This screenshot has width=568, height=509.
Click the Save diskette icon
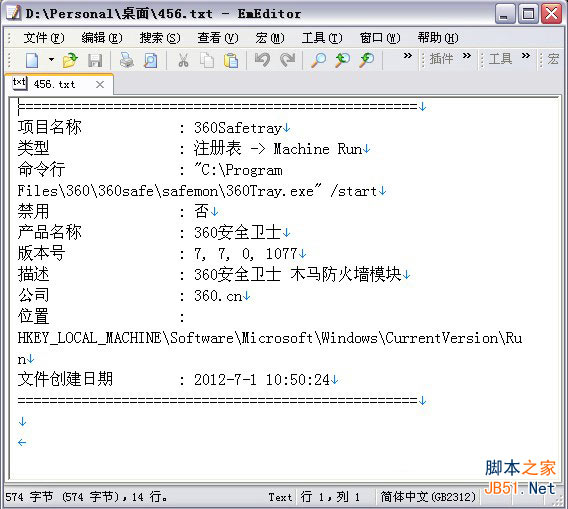coord(95,60)
